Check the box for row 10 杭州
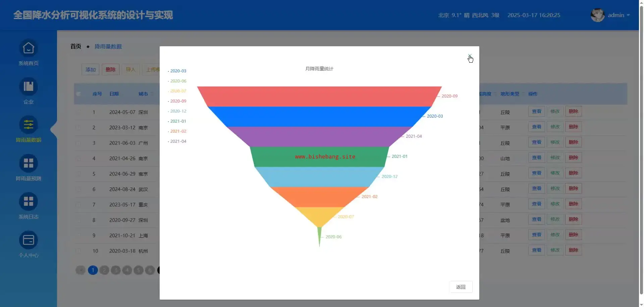644x307 pixels. point(78,251)
